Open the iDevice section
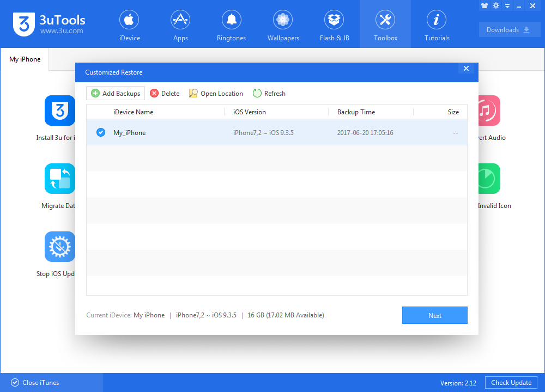Screen dimensions: 545x392 click(x=129, y=26)
